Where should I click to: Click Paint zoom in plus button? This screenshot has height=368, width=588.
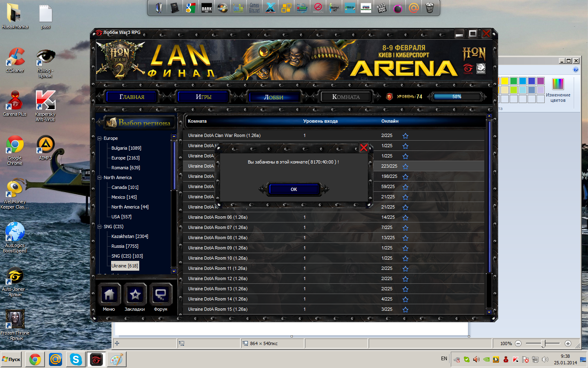(x=568, y=343)
